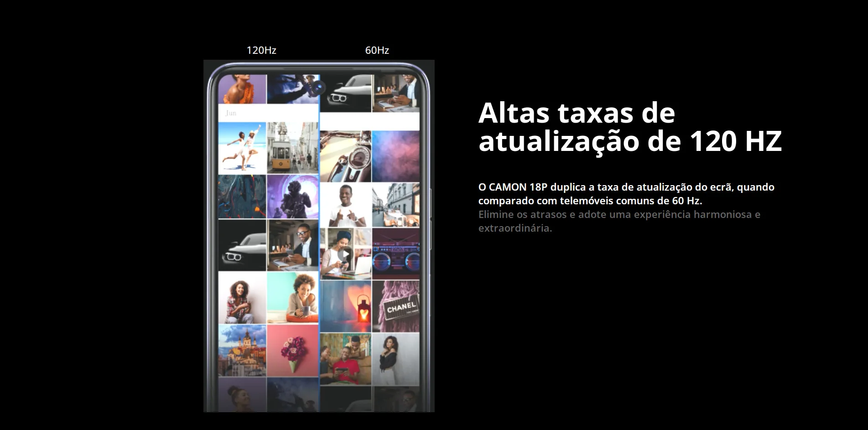Select the curly-haired woman in plaid shirt photo
The width and height of the screenshot is (868, 430).
[242, 298]
